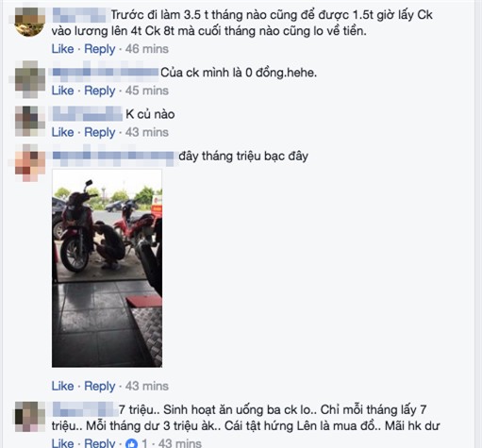Viewport: 482px width, 448px height.
Task: Reply to the '7 triệu' comment
Action: (100, 443)
